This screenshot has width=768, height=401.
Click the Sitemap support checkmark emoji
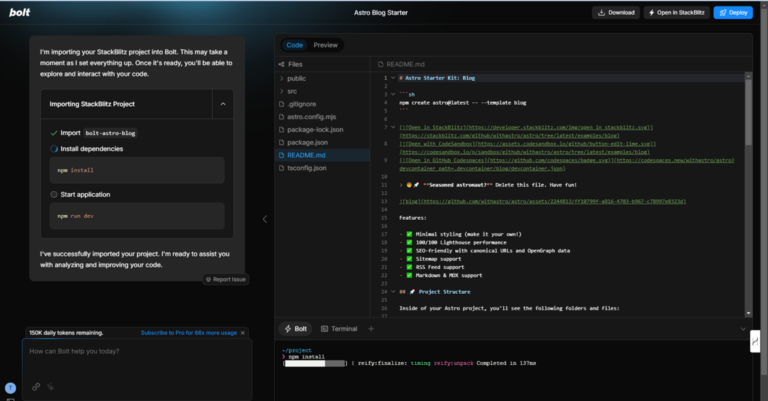click(409, 259)
